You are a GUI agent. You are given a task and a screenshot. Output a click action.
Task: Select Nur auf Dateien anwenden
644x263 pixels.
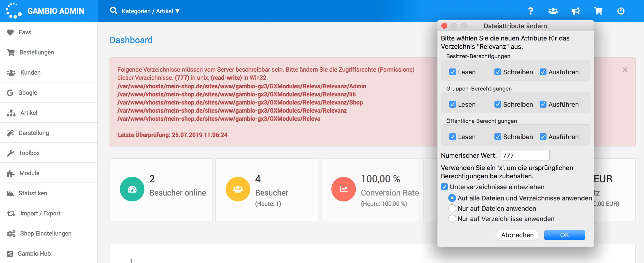click(452, 208)
